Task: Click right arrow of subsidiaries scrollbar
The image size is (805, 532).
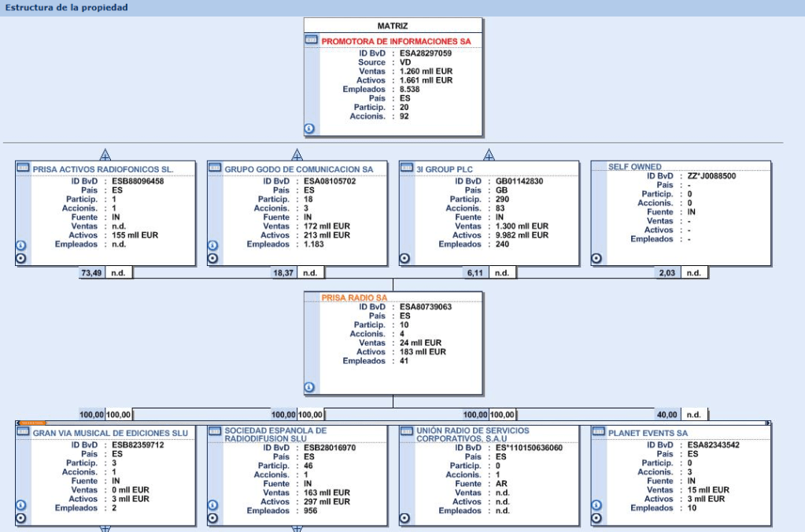Action: tap(769, 423)
